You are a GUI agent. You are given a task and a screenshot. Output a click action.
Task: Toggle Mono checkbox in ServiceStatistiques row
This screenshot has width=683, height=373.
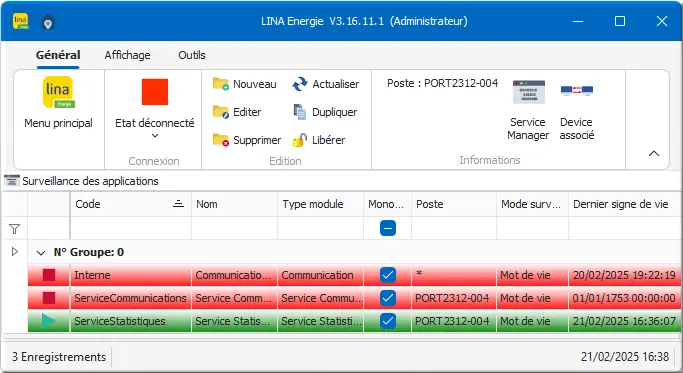pyautogui.click(x=388, y=321)
